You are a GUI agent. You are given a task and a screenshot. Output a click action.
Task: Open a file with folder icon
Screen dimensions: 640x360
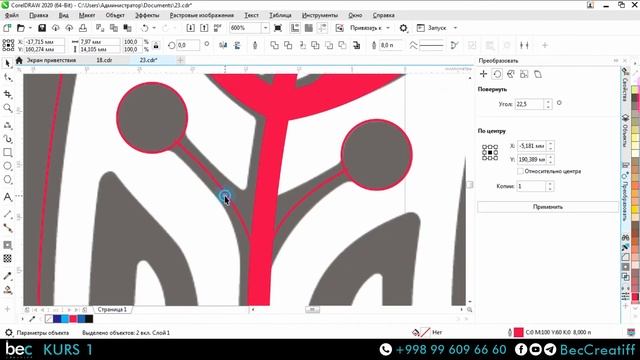pyautogui.click(x=20, y=28)
